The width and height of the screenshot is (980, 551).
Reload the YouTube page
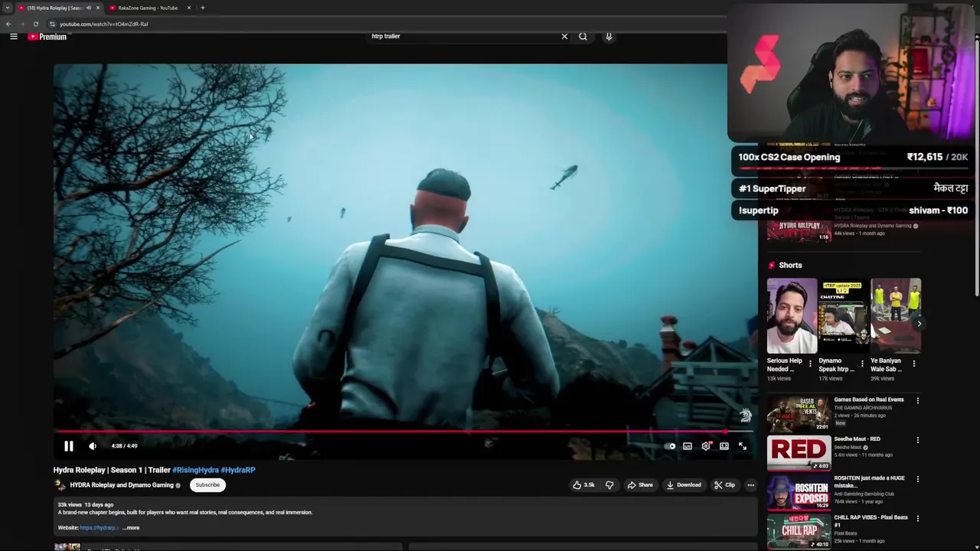(x=35, y=24)
